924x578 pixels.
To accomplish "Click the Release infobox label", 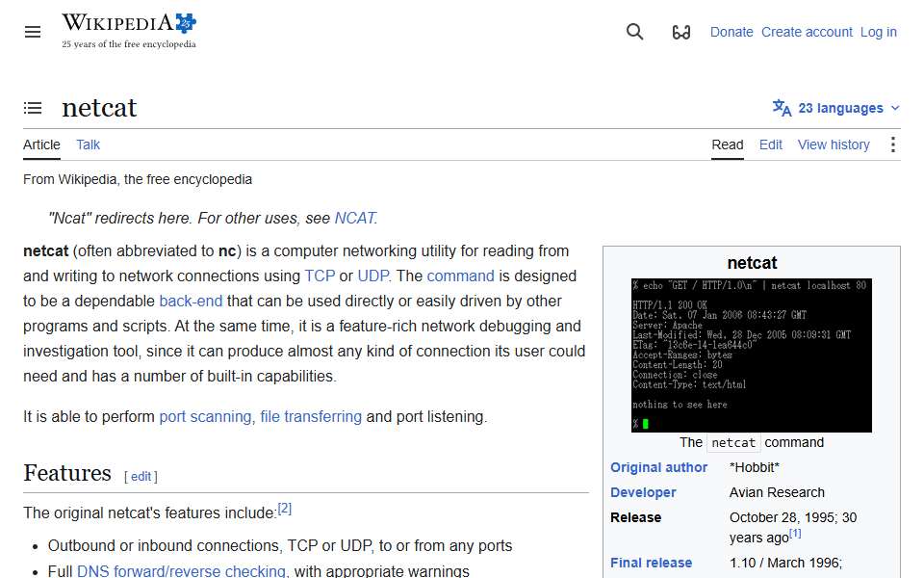I will coord(635,517).
